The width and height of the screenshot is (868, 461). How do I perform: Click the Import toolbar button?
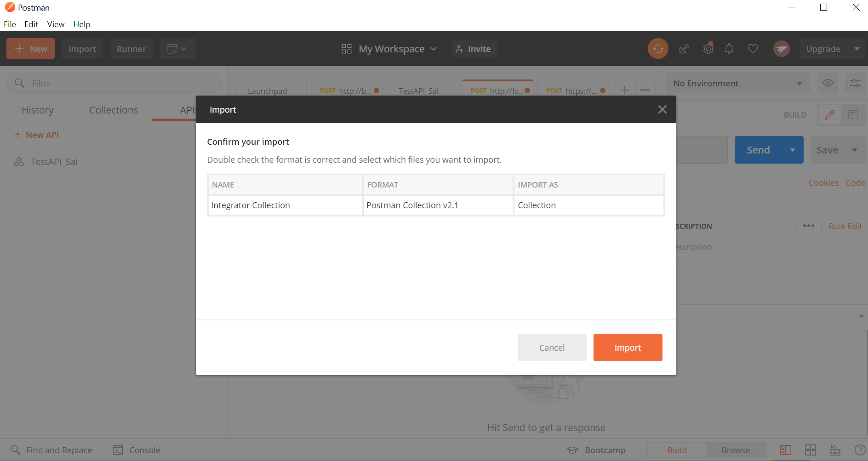click(82, 49)
